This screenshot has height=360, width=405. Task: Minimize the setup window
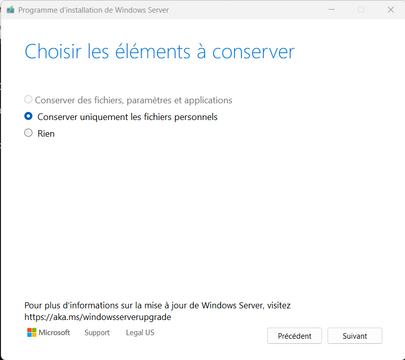coord(331,10)
